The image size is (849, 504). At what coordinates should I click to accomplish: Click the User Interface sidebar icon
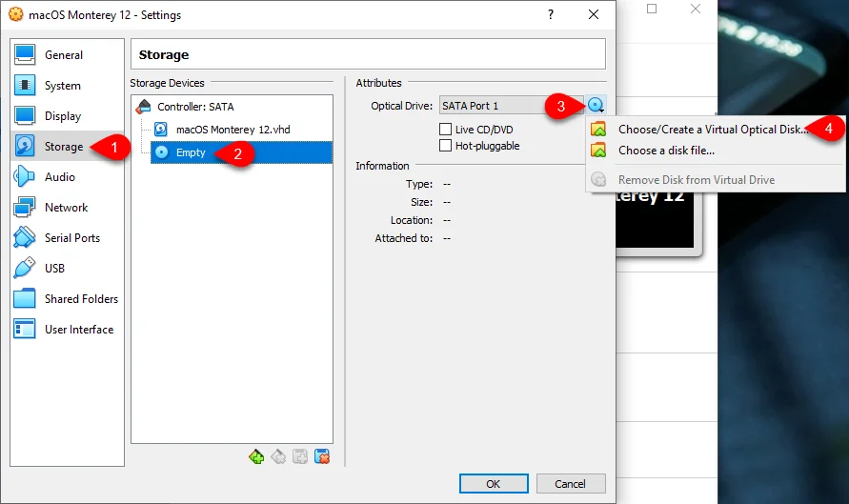25,329
